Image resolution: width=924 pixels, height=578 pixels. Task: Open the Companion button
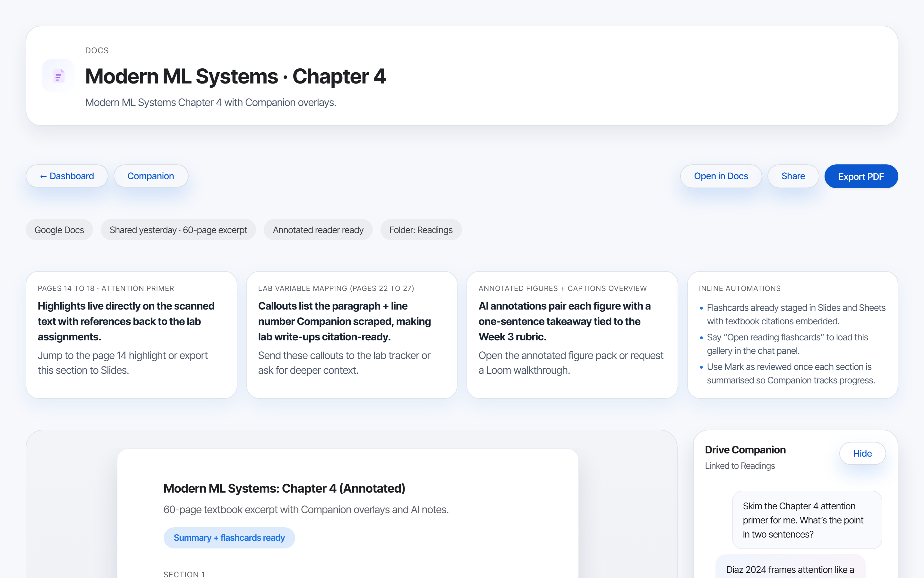click(x=151, y=176)
